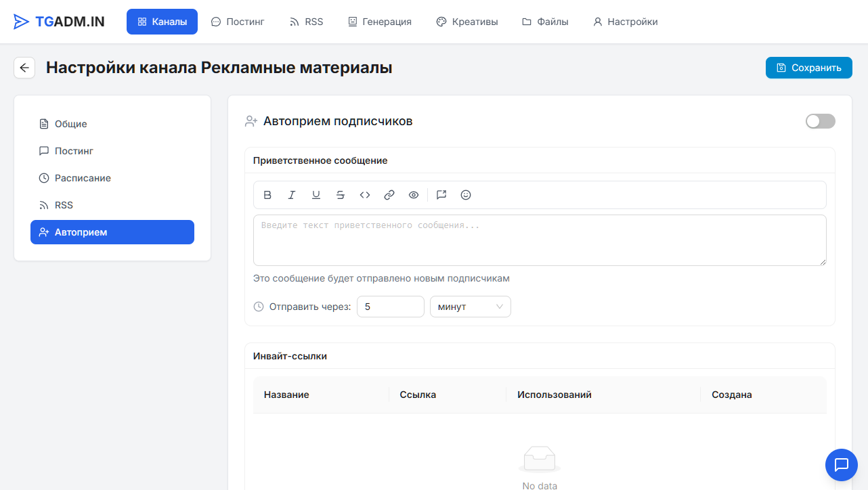Viewport: 868px width, 490px height.
Task: Click the insert link icon
Action: click(x=389, y=195)
